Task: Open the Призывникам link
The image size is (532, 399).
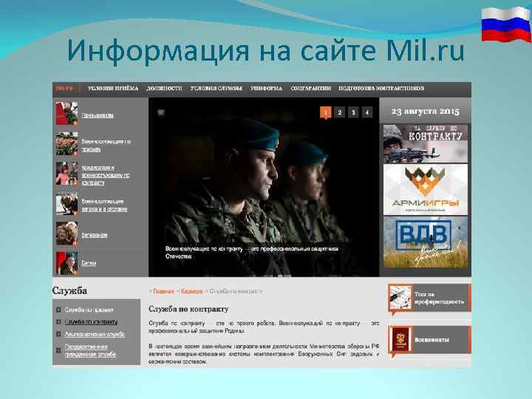Action: (98, 115)
